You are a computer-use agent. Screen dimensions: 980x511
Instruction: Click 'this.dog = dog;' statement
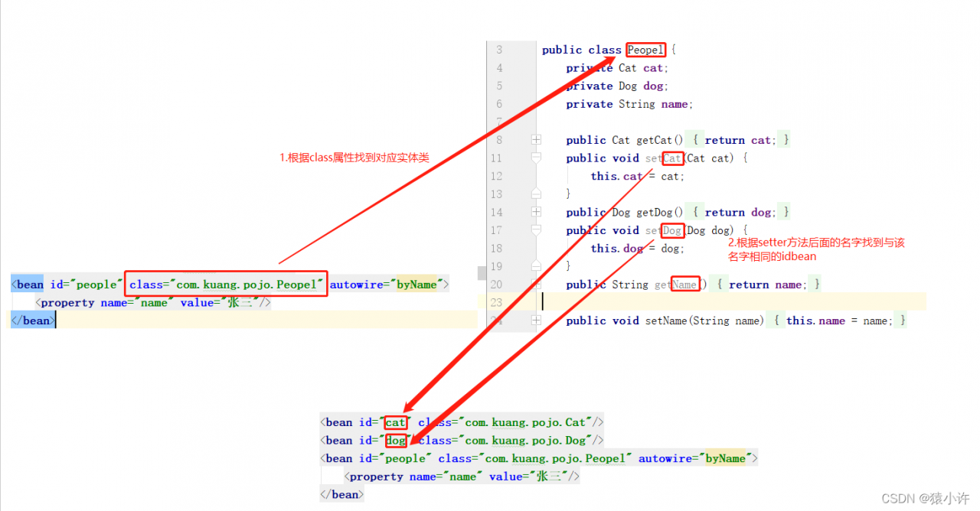pos(637,248)
